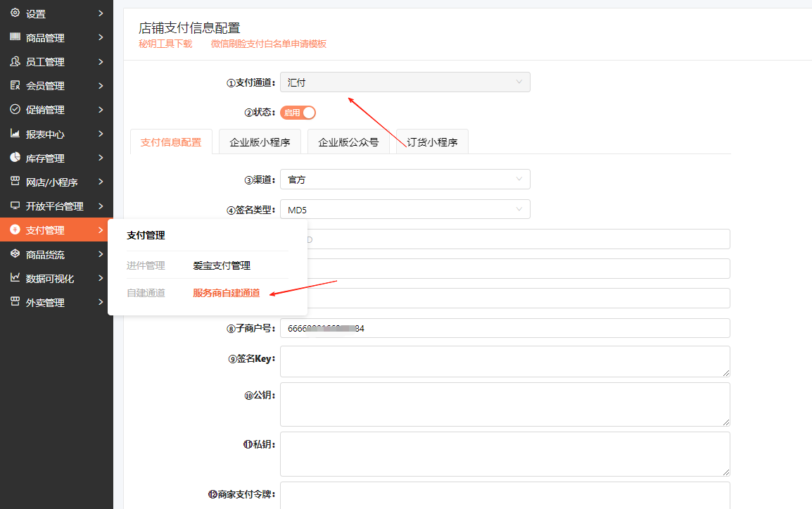Expand the 商品管理 menu chevron

point(101,37)
